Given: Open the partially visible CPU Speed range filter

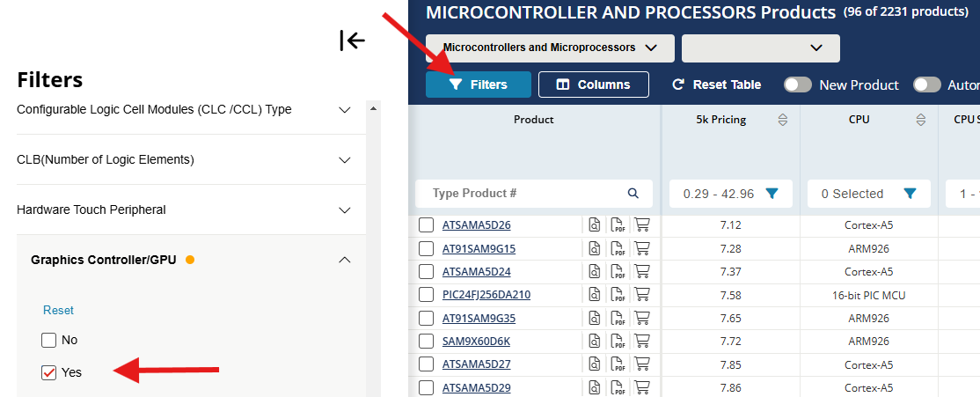Looking at the screenshot, I should [962, 194].
